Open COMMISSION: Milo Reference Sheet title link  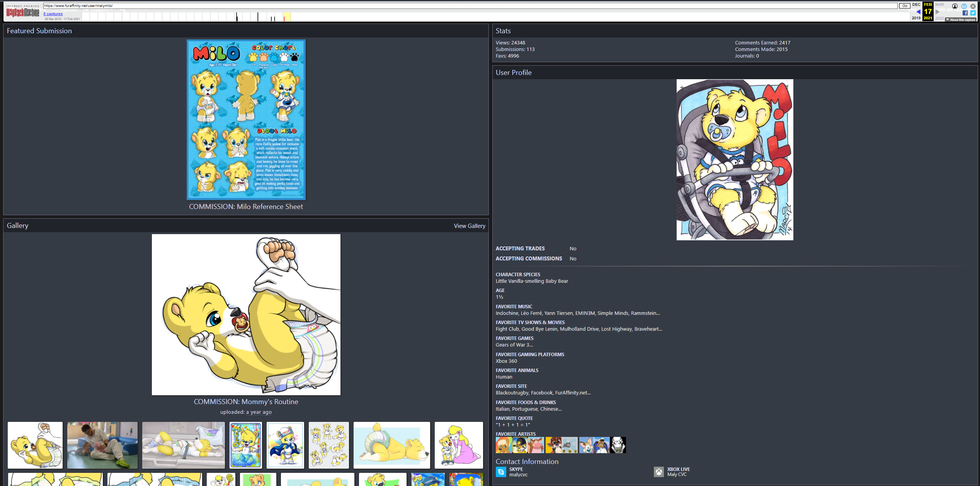coord(246,207)
